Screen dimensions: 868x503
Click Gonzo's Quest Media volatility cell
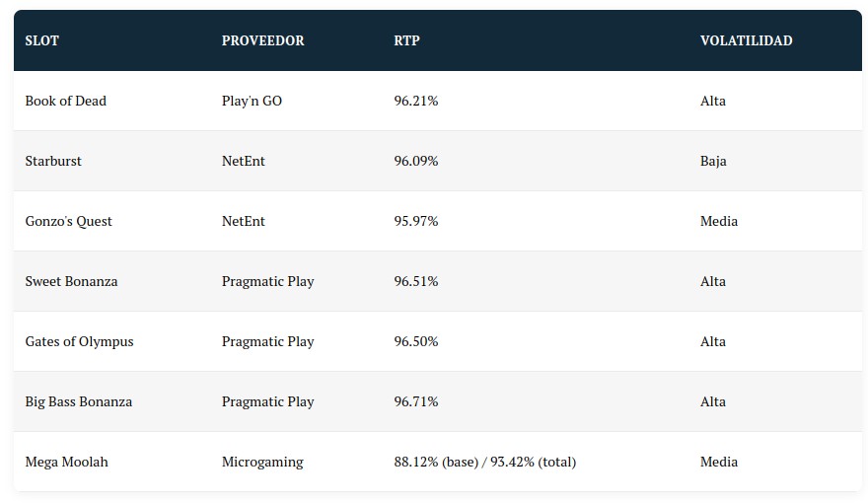[718, 221]
